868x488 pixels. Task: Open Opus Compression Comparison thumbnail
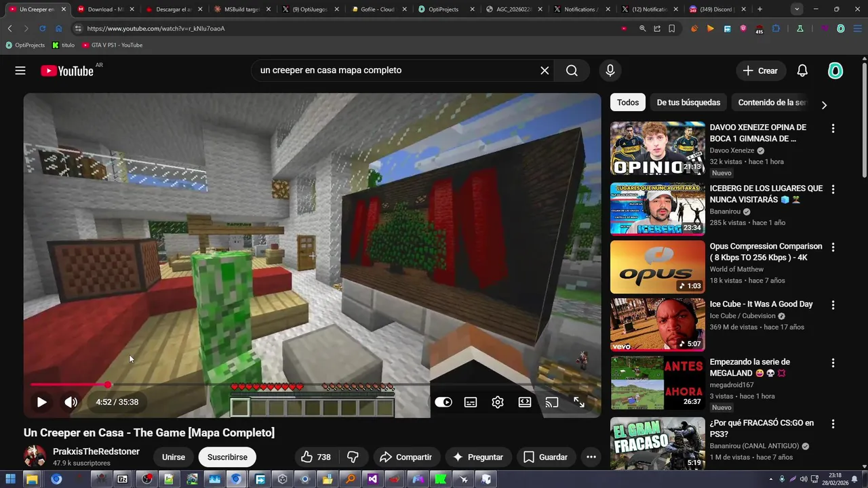point(658,267)
